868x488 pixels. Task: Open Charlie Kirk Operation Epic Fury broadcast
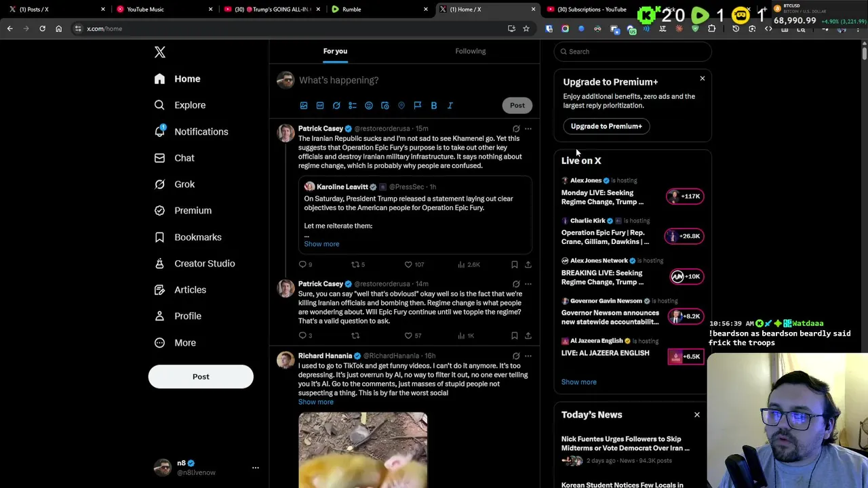click(632, 232)
